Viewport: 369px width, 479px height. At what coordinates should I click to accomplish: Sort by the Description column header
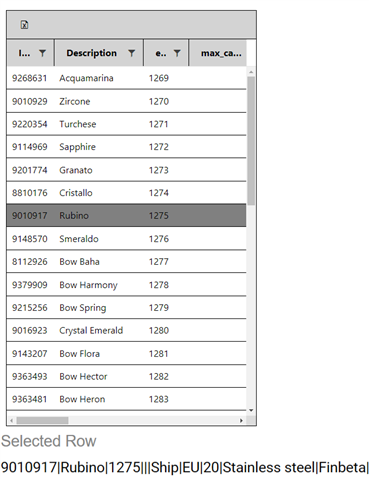click(x=91, y=53)
